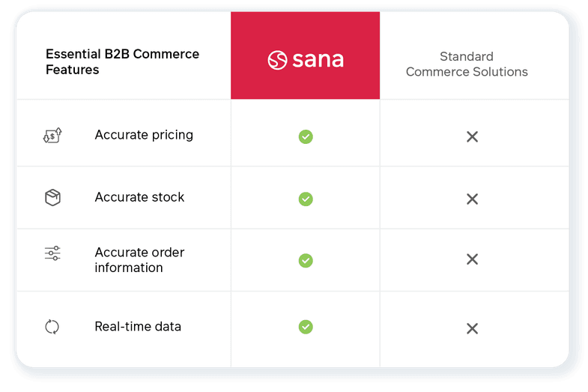Click the Accurate stock box icon
The height and width of the screenshot is (392, 588).
click(52, 197)
